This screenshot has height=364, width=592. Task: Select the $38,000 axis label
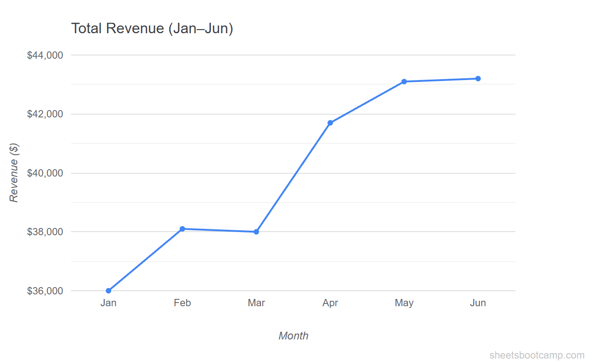[x=45, y=231]
